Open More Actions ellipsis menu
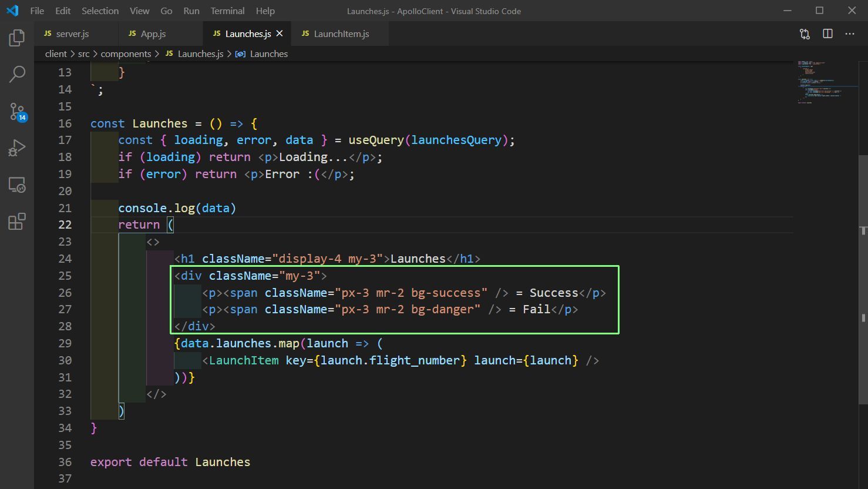 click(850, 34)
